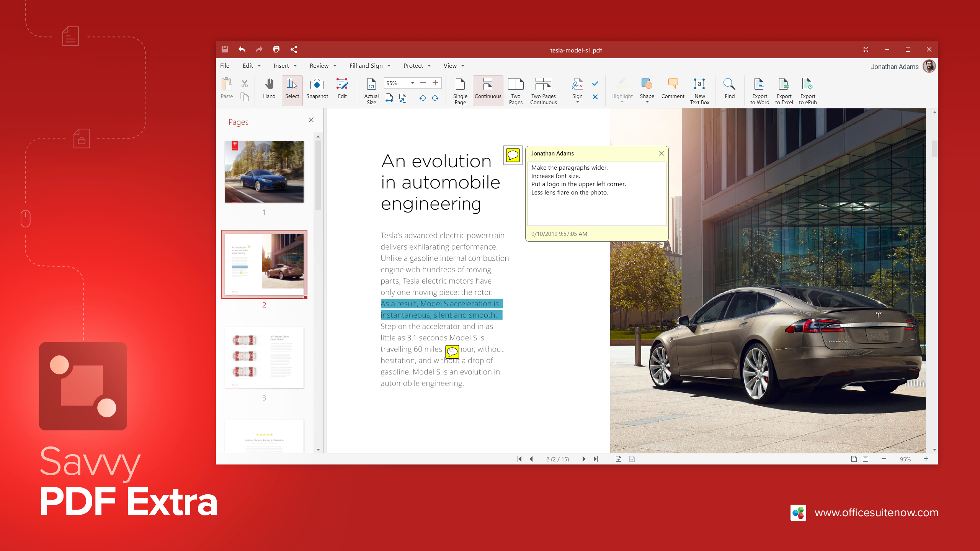Click the yellow sticky note beside the heading
The image size is (980, 551).
pos(513,155)
